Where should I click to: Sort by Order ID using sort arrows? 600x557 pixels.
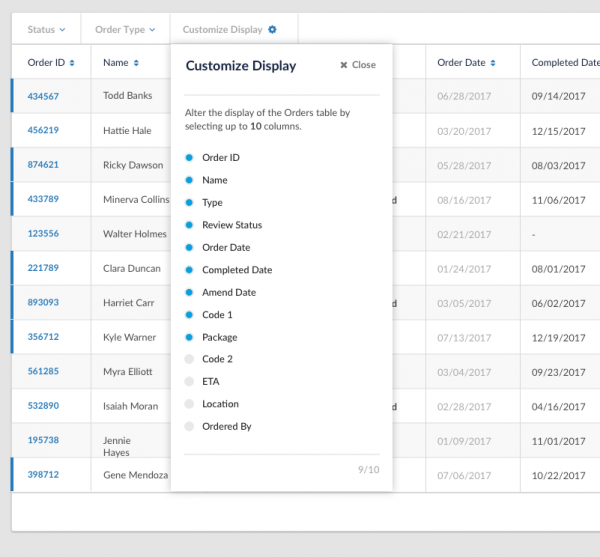pos(72,63)
